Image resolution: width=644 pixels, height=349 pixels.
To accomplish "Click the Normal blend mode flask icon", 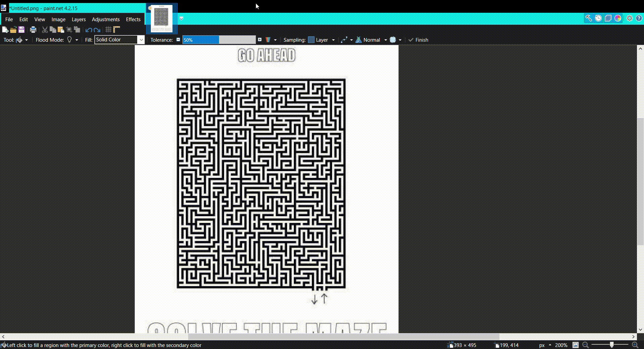I will pyautogui.click(x=359, y=40).
